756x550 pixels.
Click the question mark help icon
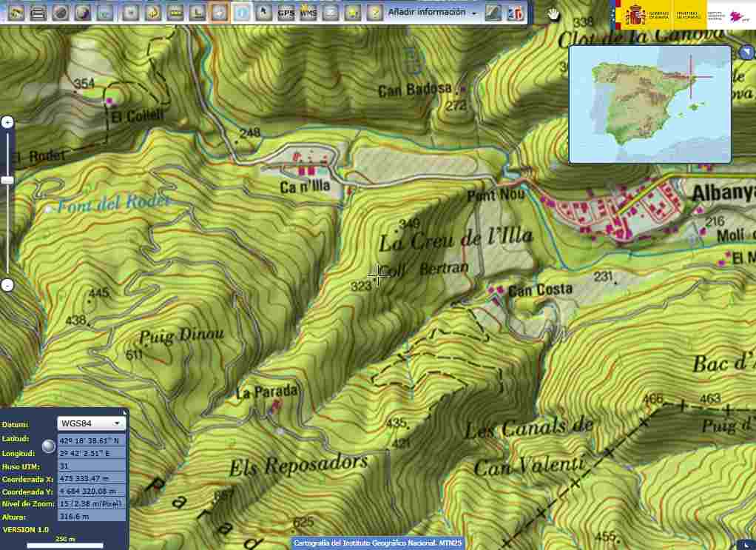click(x=375, y=13)
